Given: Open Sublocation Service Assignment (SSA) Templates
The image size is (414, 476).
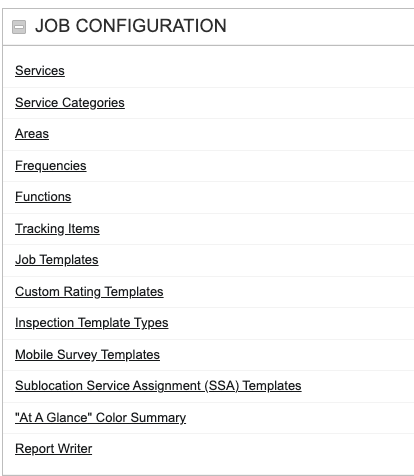Looking at the screenshot, I should click(x=158, y=386).
